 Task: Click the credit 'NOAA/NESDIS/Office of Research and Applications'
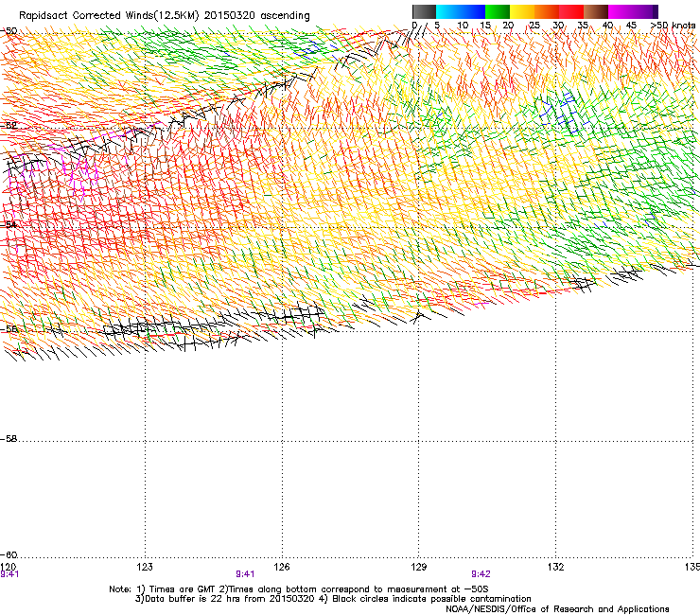(557, 609)
